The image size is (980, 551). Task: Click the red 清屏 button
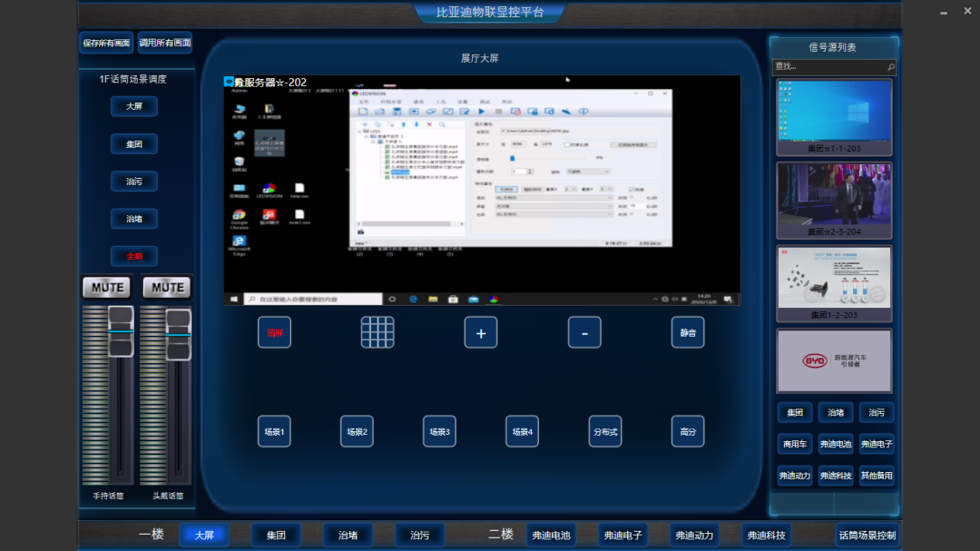pos(274,332)
